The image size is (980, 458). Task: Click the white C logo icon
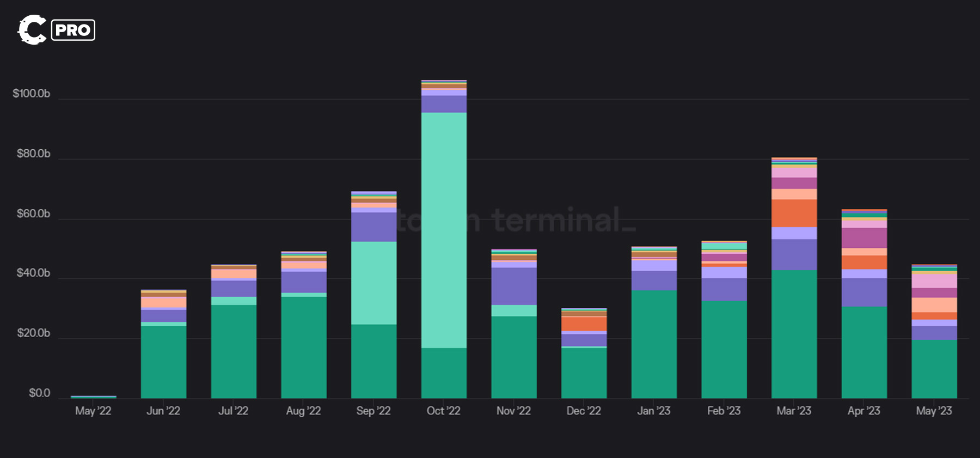point(32,30)
